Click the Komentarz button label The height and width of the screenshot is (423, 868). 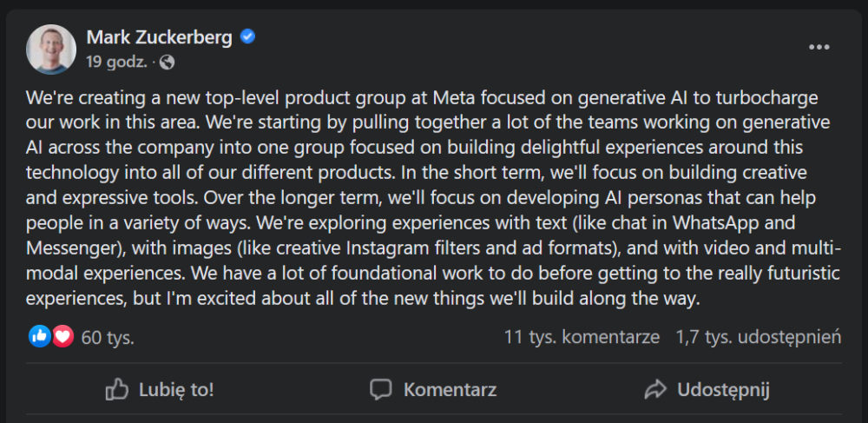pos(450,390)
